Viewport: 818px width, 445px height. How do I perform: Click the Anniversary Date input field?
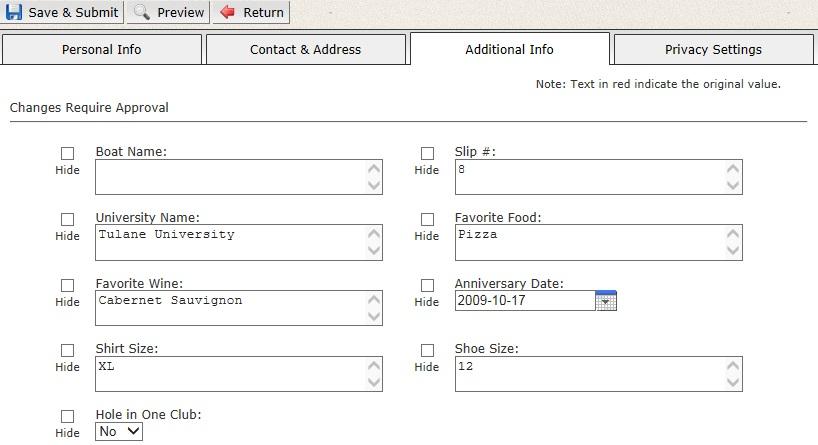coord(524,300)
